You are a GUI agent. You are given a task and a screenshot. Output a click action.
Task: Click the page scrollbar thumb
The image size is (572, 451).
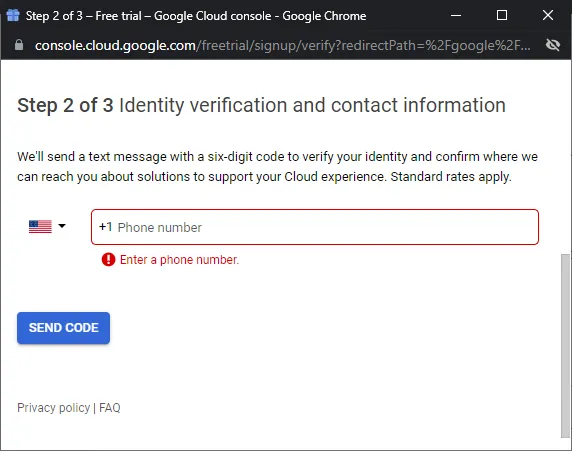point(565,346)
